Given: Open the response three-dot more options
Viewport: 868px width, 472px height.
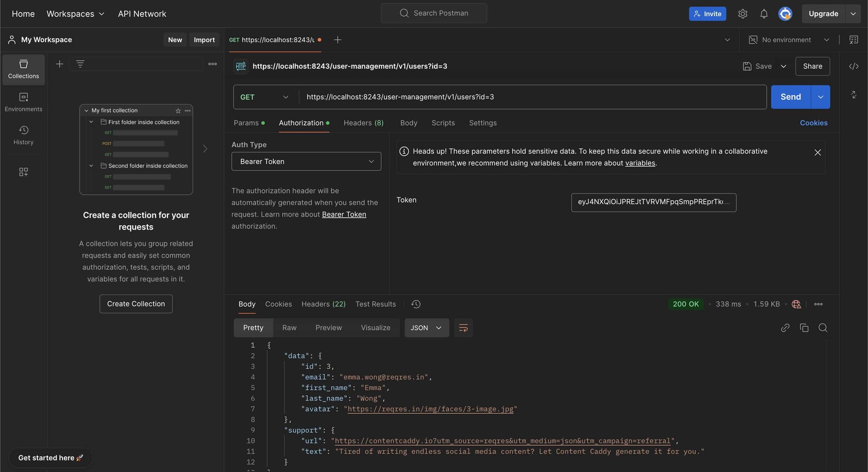Looking at the screenshot, I should point(818,304).
